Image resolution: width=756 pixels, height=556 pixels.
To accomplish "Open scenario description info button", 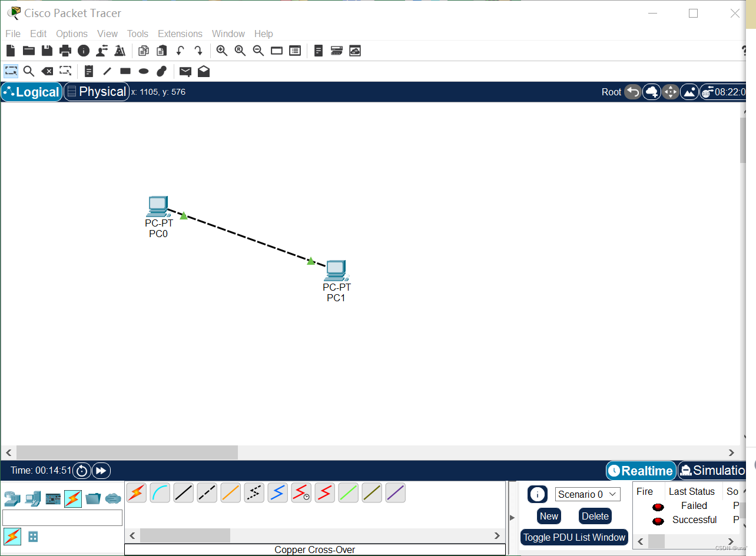I will point(538,494).
